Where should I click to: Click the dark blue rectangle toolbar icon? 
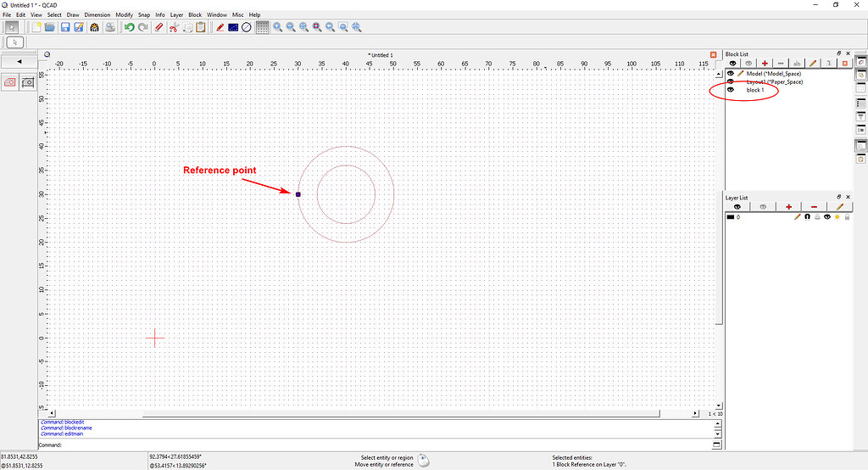click(233, 27)
